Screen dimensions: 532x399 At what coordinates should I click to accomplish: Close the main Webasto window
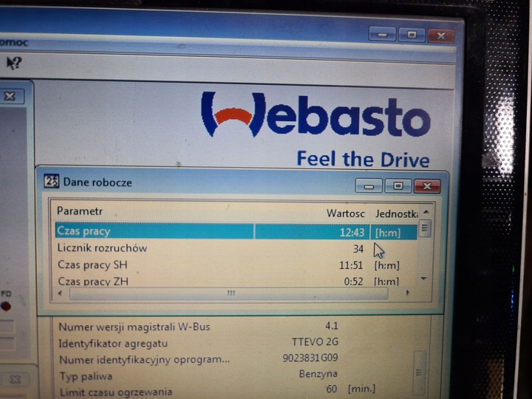441,35
